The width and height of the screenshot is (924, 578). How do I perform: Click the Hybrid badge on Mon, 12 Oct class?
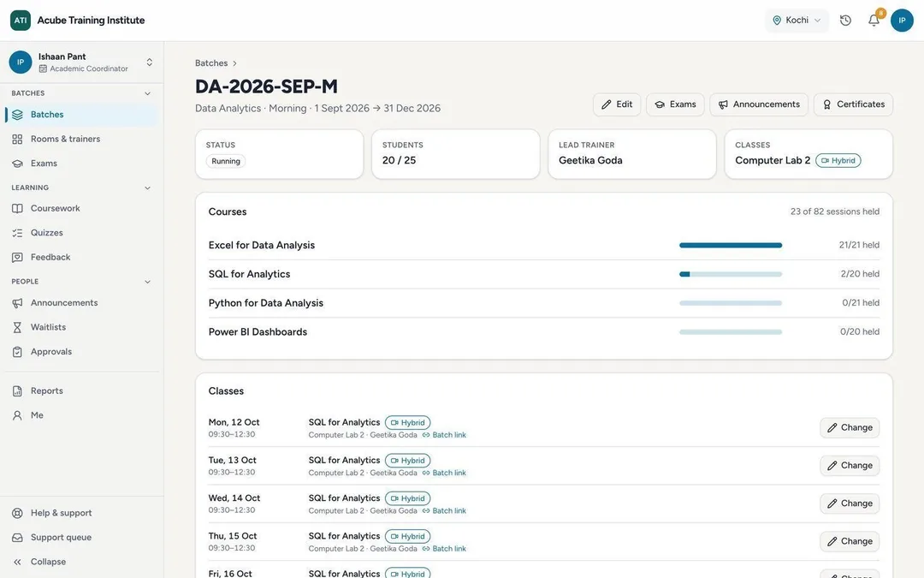coord(408,423)
